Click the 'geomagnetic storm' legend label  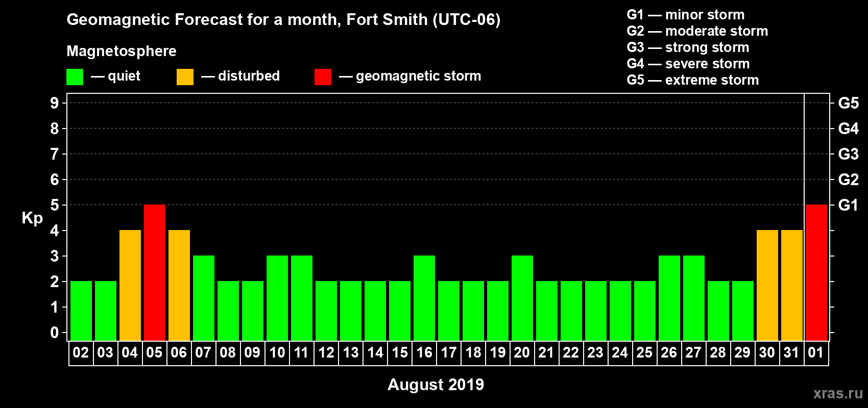(x=418, y=76)
